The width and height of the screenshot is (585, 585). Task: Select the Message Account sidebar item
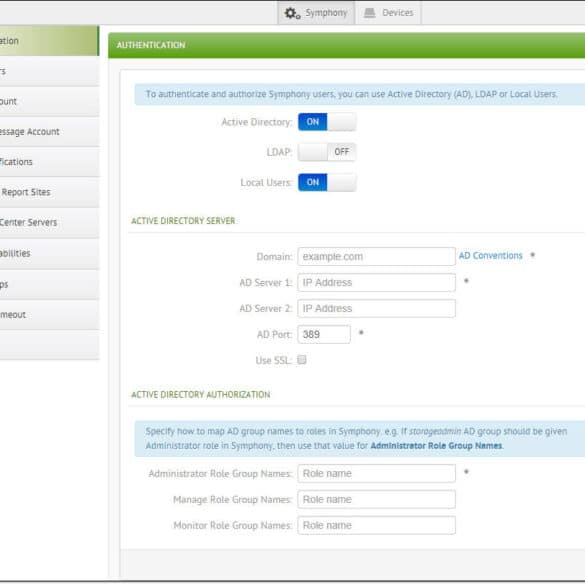49,132
